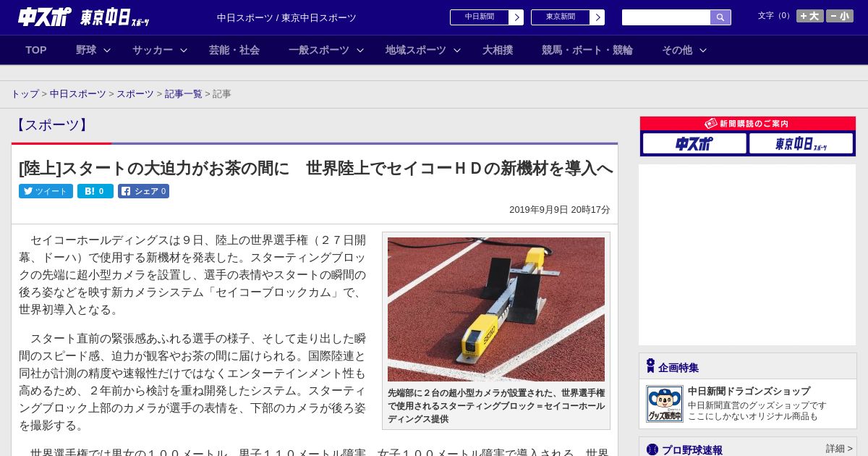Open the サッカー menu item
Screen dimensions: 868x456
(x=153, y=50)
